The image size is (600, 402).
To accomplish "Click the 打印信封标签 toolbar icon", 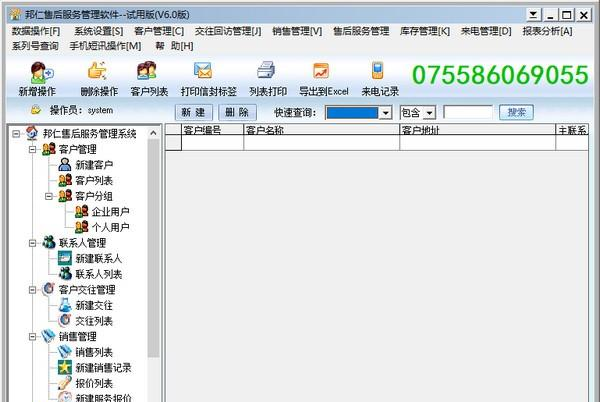I will pyautogui.click(x=203, y=71).
